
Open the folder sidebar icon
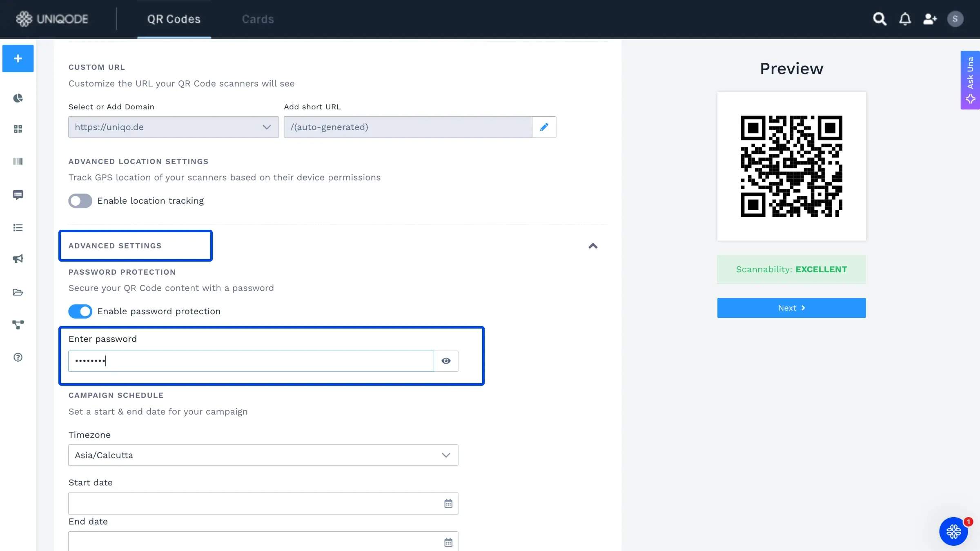(x=18, y=292)
